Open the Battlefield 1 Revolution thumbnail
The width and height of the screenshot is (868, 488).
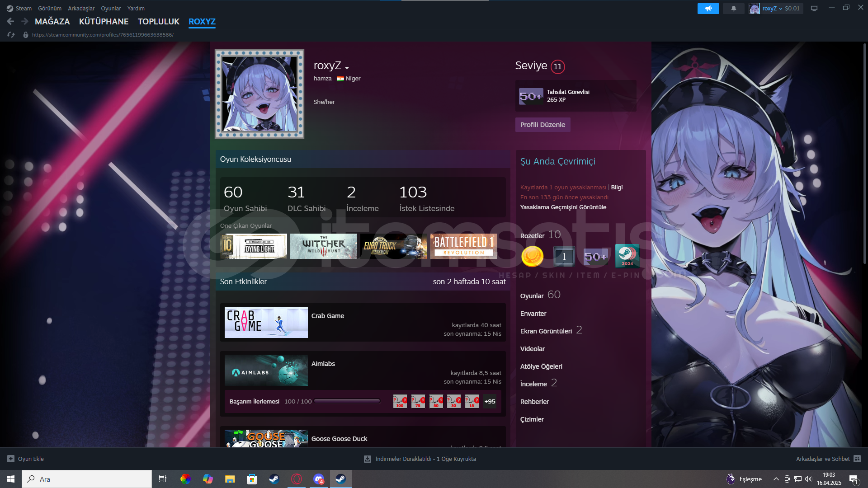click(464, 246)
